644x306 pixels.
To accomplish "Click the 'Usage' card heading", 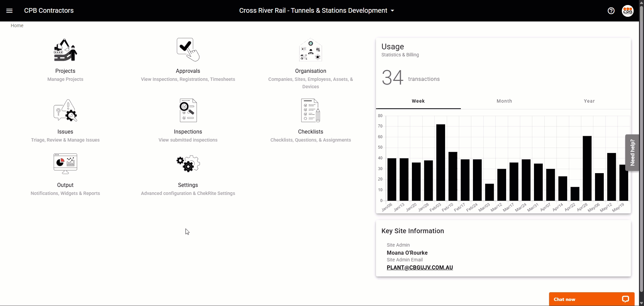I will point(393,47).
